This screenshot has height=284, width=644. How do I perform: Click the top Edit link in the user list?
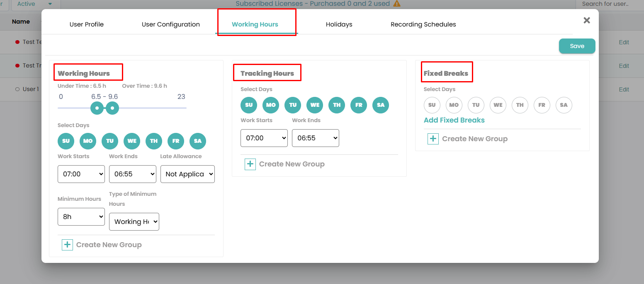click(x=624, y=42)
